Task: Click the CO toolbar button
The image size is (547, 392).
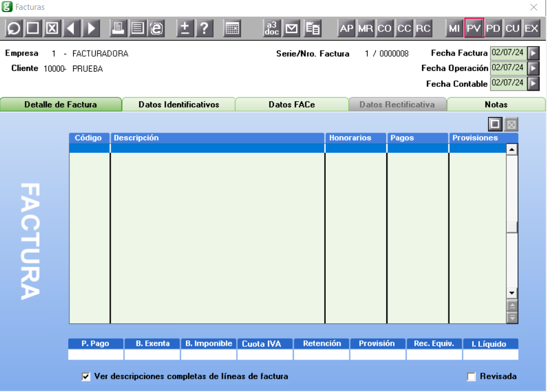Action: [385, 28]
